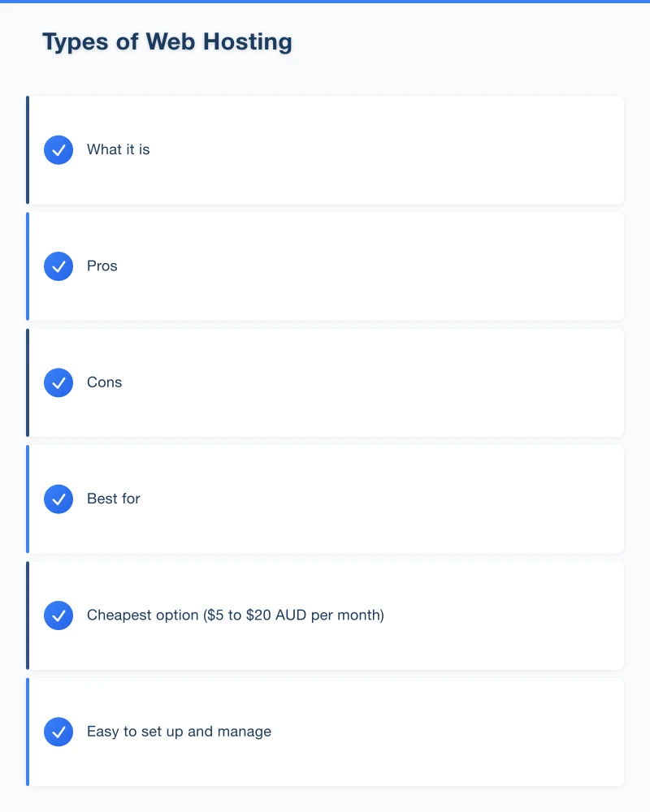Select the check circle beside 'Cons'
This screenshot has width=650, height=812.
58,382
